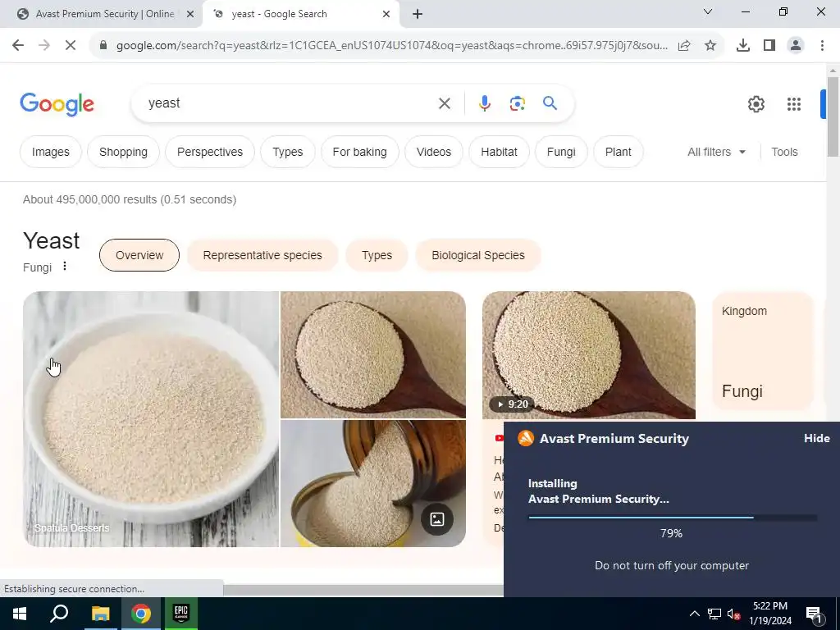The image size is (840, 630).
Task: Share this page icon in the address bar
Action: point(684,46)
